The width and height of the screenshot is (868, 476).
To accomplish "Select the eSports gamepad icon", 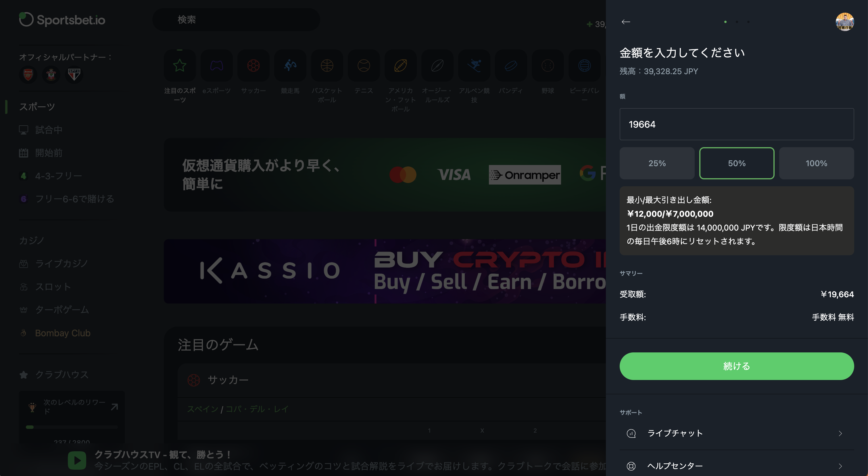I will [x=217, y=65].
